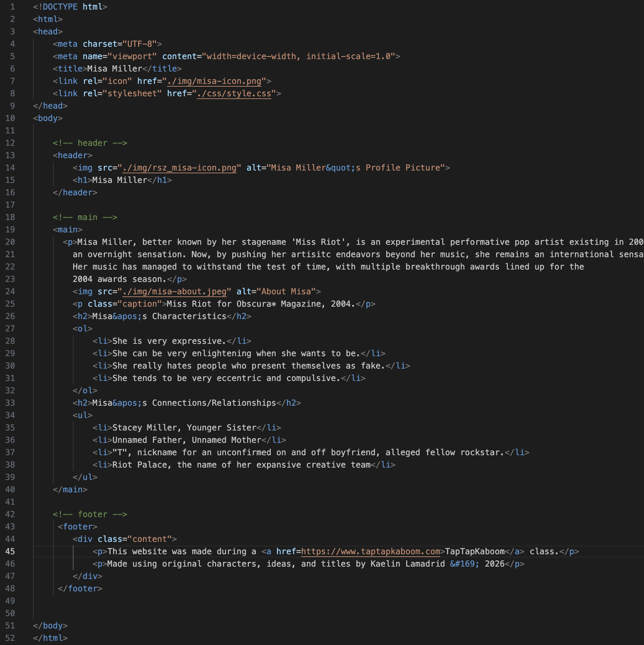This screenshot has width=644, height=645.
Task: Open the ./img/rsz_misa-icon.png source path
Action: [179, 168]
